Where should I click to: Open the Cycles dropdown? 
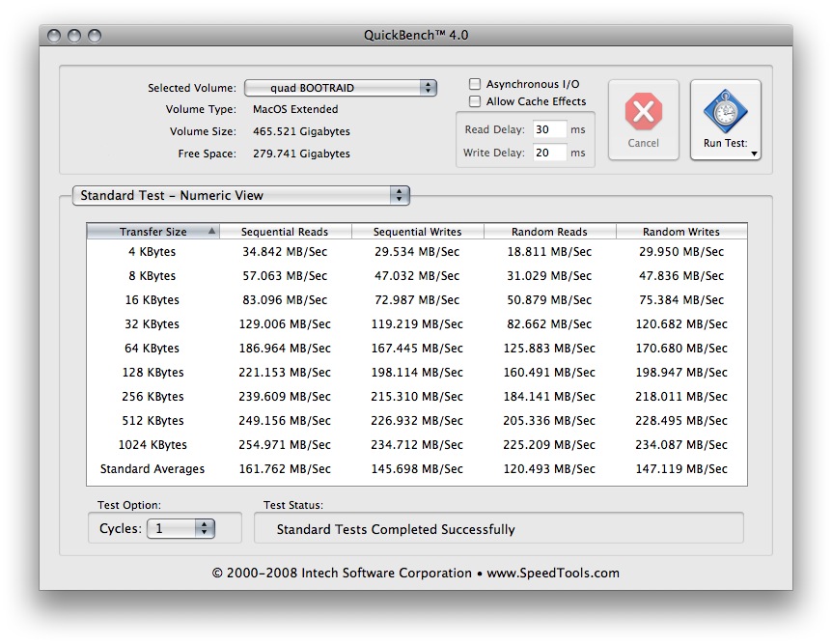click(180, 528)
